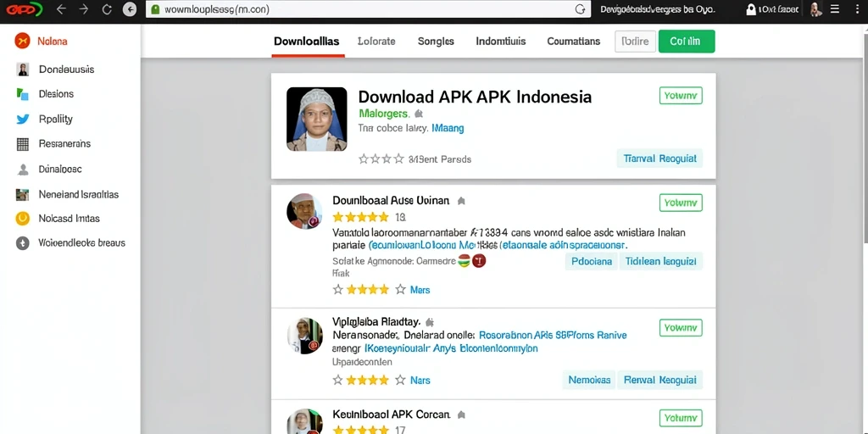Image resolution: width=868 pixels, height=434 pixels.
Task: Click the star rating next to Mars
Action: tap(369, 290)
